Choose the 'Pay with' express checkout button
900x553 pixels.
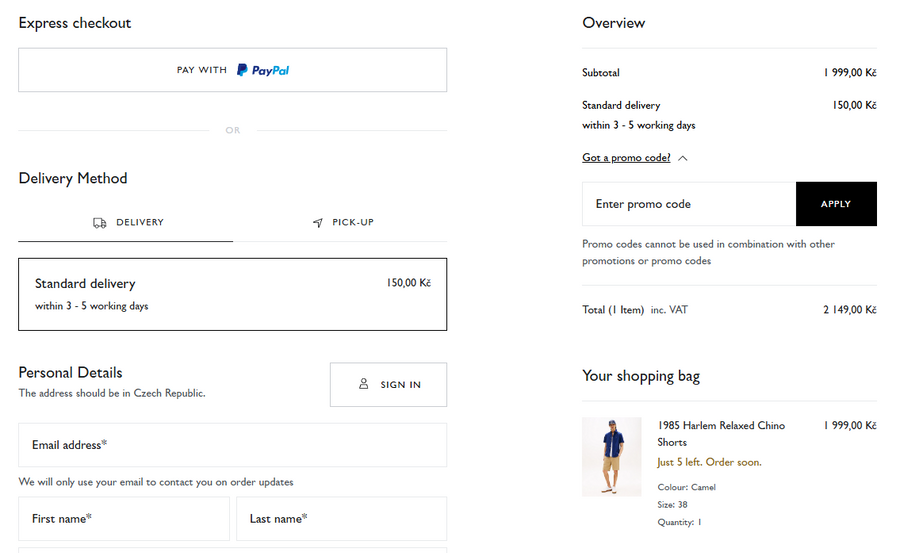tap(232, 70)
